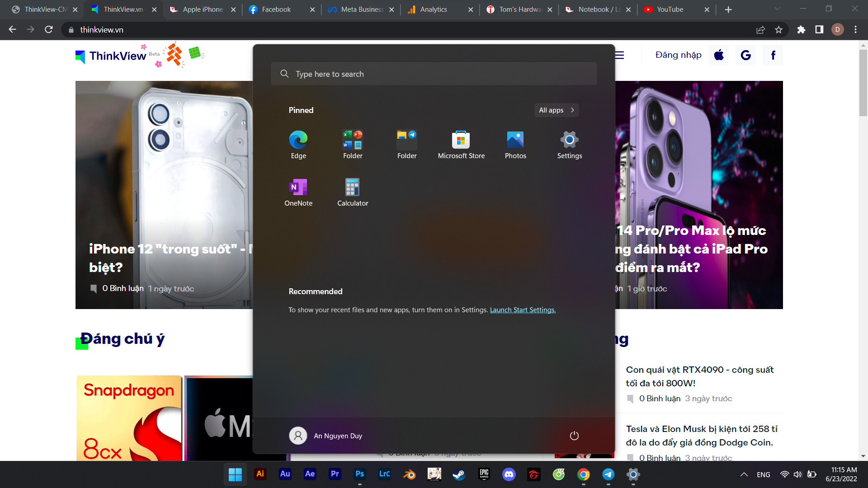Open Chrome extensions puzzle icon
Viewport: 868px width, 488px height.
[801, 29]
